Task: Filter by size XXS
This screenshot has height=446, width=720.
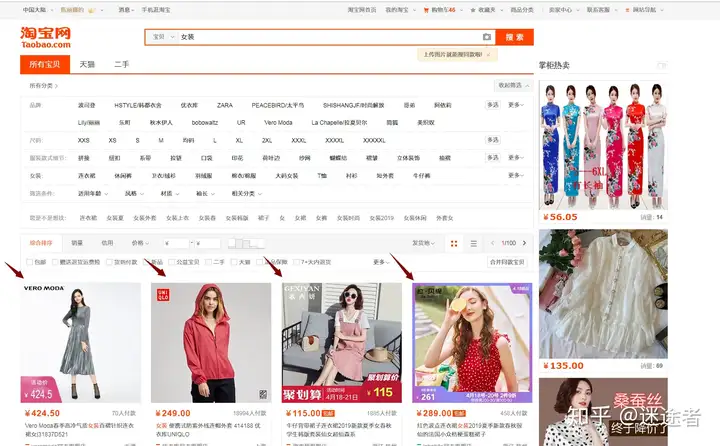Action: (x=84, y=141)
